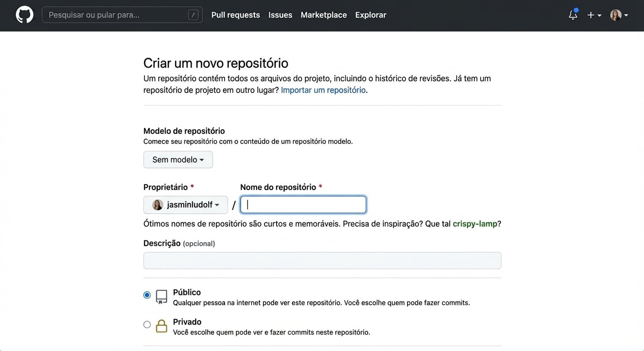644x351 pixels.
Task: Open the plus create-new menu
Action: tap(594, 15)
